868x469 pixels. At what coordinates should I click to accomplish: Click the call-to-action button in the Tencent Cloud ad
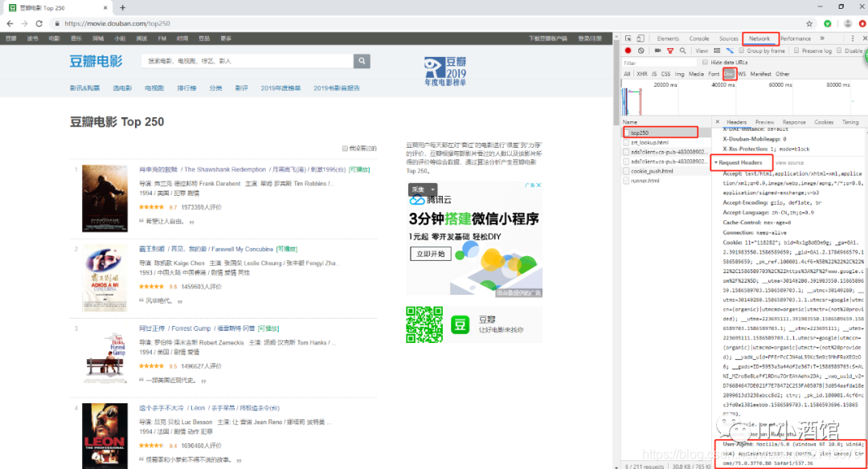pyautogui.click(x=430, y=254)
